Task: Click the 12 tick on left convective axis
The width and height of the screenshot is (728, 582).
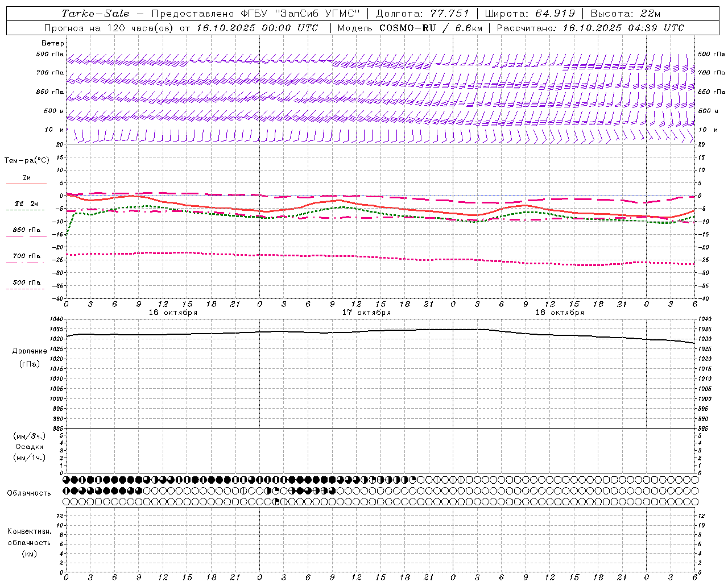Action: pos(61,516)
